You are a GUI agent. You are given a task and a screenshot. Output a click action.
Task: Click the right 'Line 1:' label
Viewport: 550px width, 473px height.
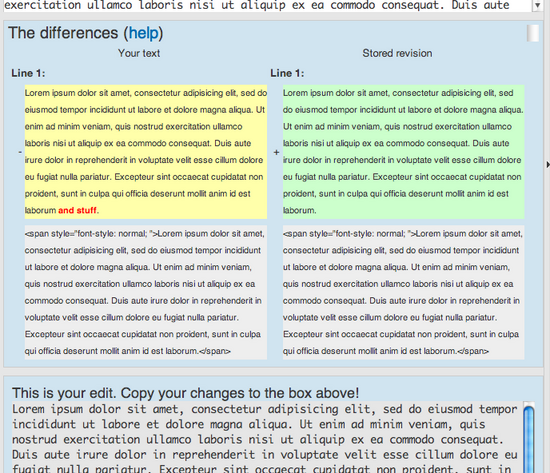click(x=287, y=73)
